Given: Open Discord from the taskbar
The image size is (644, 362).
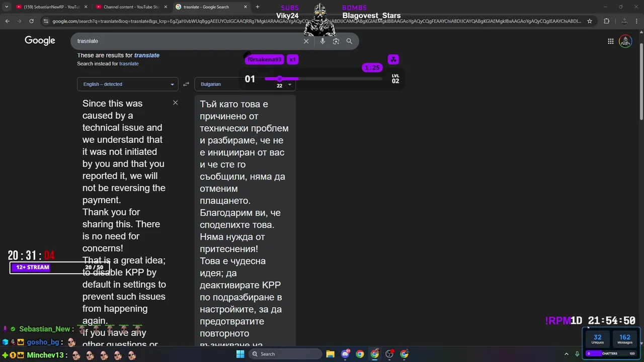Looking at the screenshot, I should tap(346, 354).
